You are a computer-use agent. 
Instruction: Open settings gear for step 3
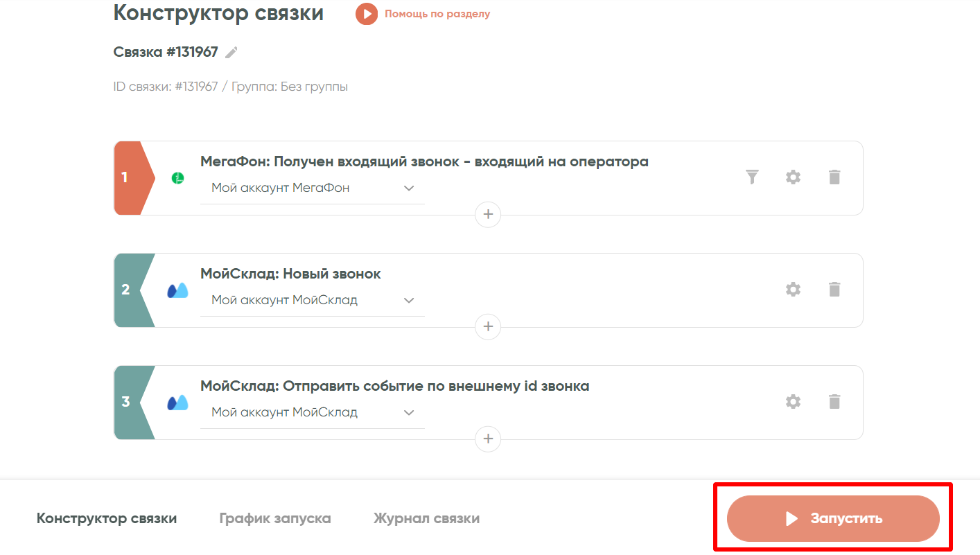click(x=793, y=402)
